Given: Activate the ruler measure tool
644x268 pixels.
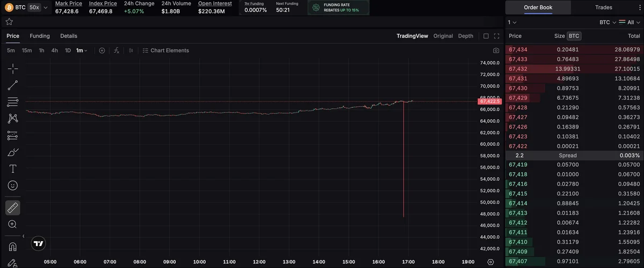Looking at the screenshot, I should (13, 208).
